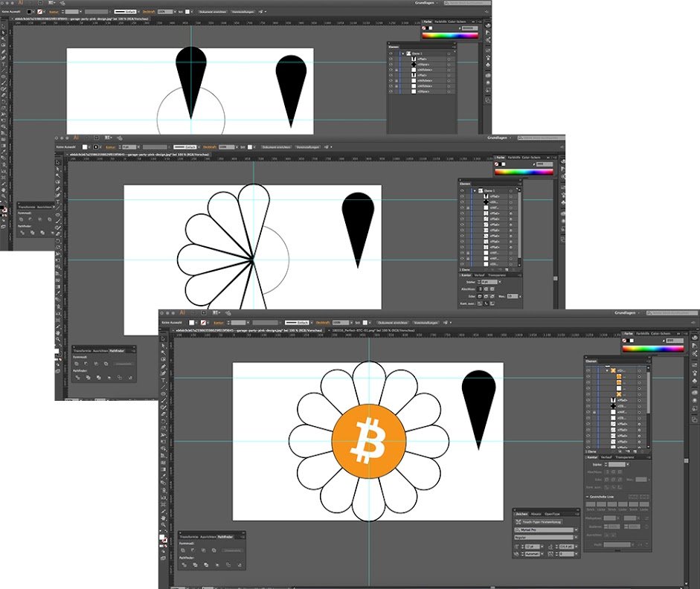The height and width of the screenshot is (589, 700).
Task: Click Dokument einrichten in the middle window
Action: [x=276, y=147]
